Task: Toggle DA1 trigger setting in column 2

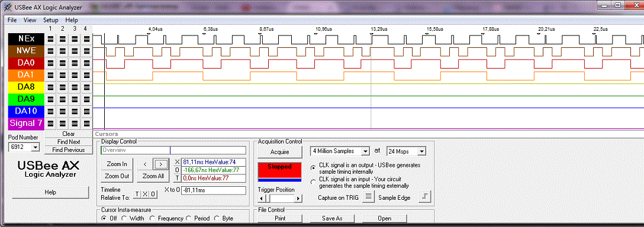Action: [62, 75]
